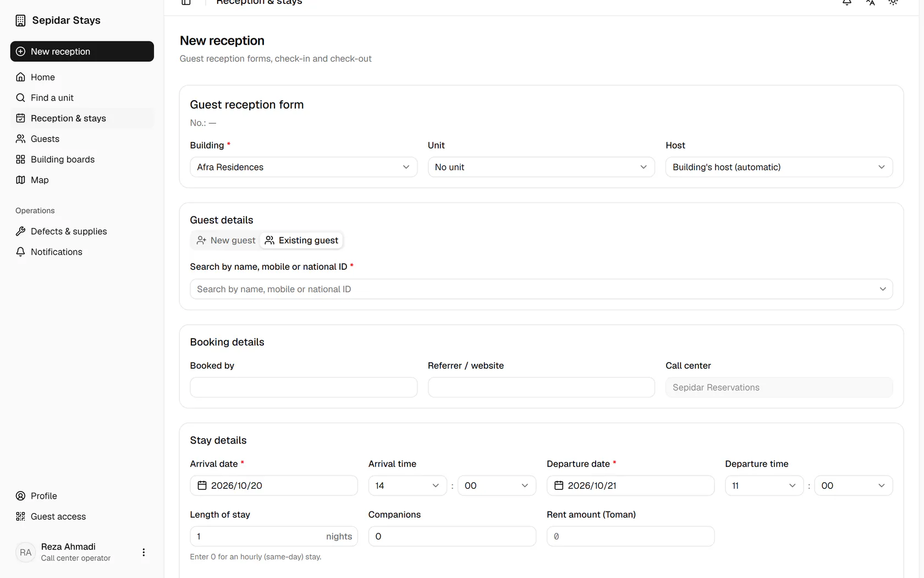This screenshot has height=578, width=924.
Task: Open the Map icon in sidebar
Action: (x=20, y=180)
